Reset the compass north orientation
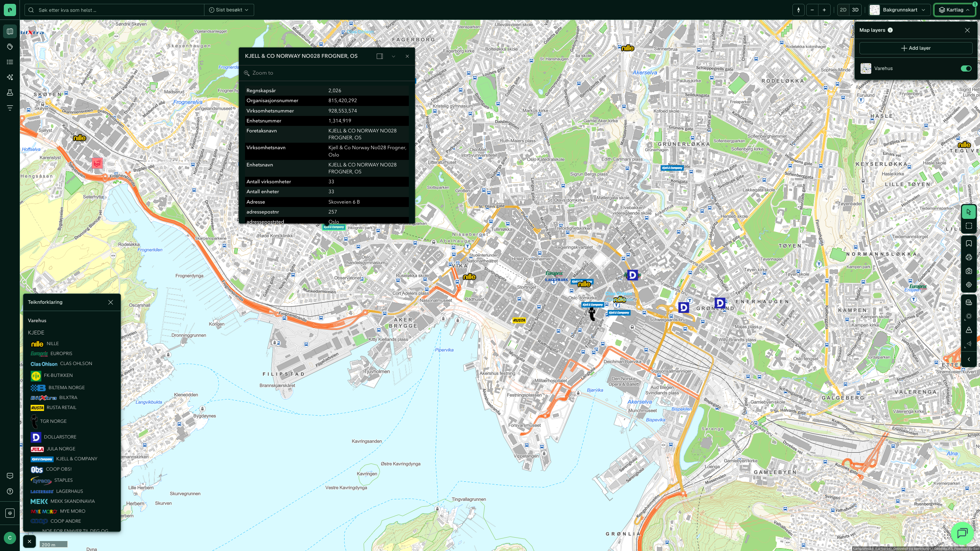Screen dimensions: 980x551 point(799,10)
